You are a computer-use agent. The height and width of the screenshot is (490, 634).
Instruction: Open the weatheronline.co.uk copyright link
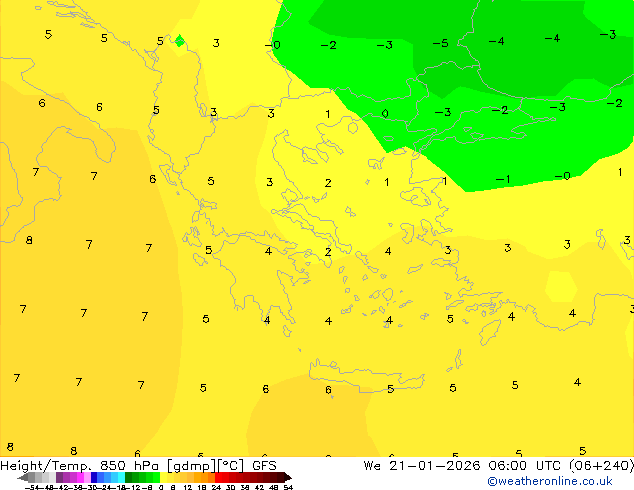550,481
